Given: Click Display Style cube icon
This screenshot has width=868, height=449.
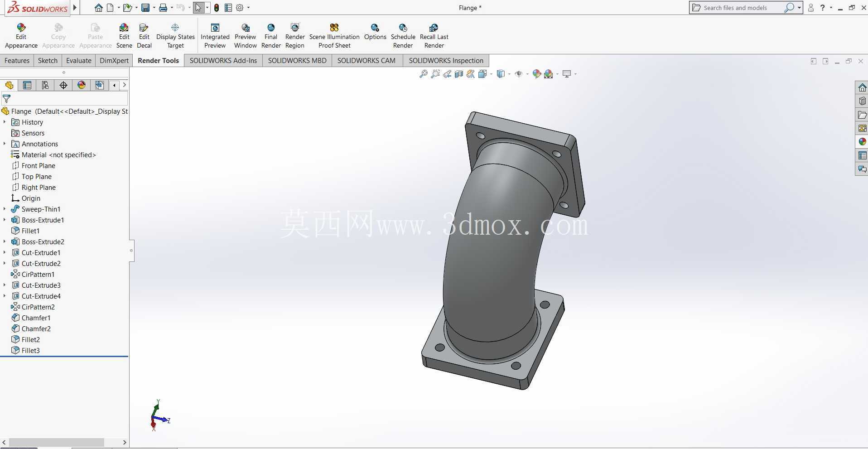Looking at the screenshot, I should 500,74.
